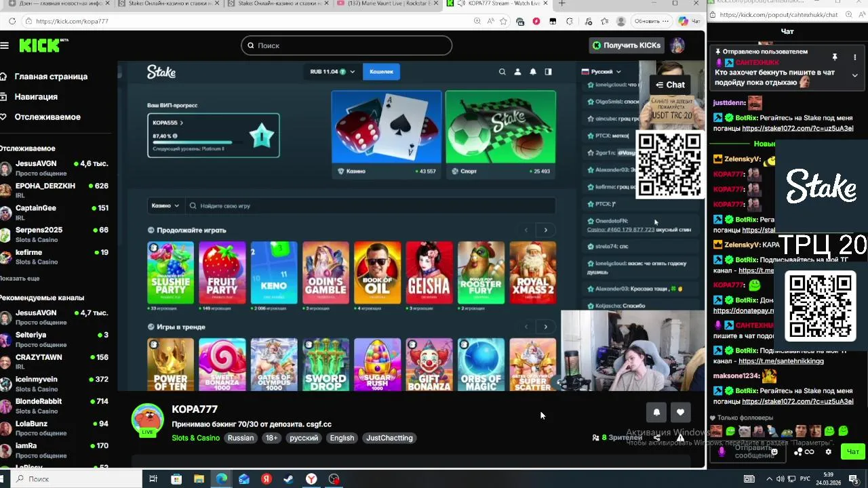Open the emoji picker in chat input

point(774,451)
